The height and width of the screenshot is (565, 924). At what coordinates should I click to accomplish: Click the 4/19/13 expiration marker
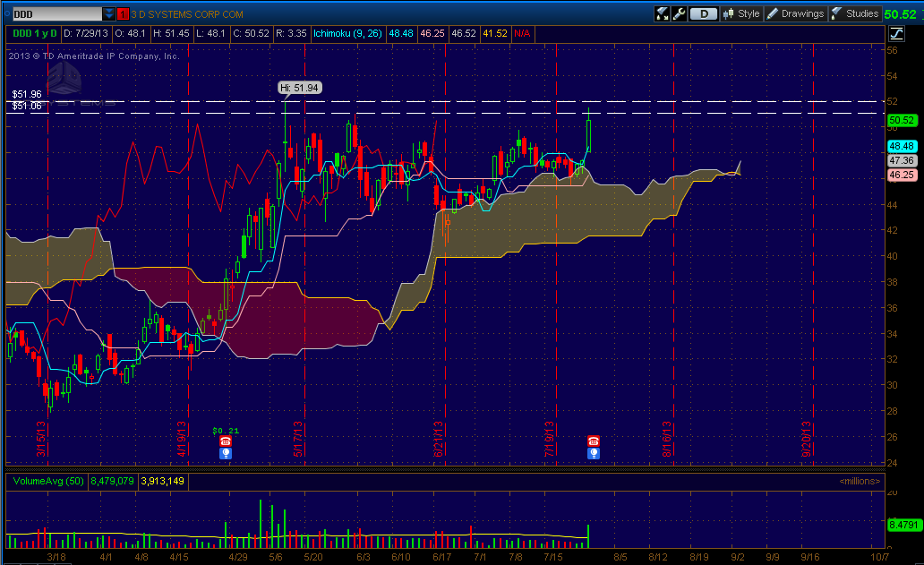pos(182,439)
